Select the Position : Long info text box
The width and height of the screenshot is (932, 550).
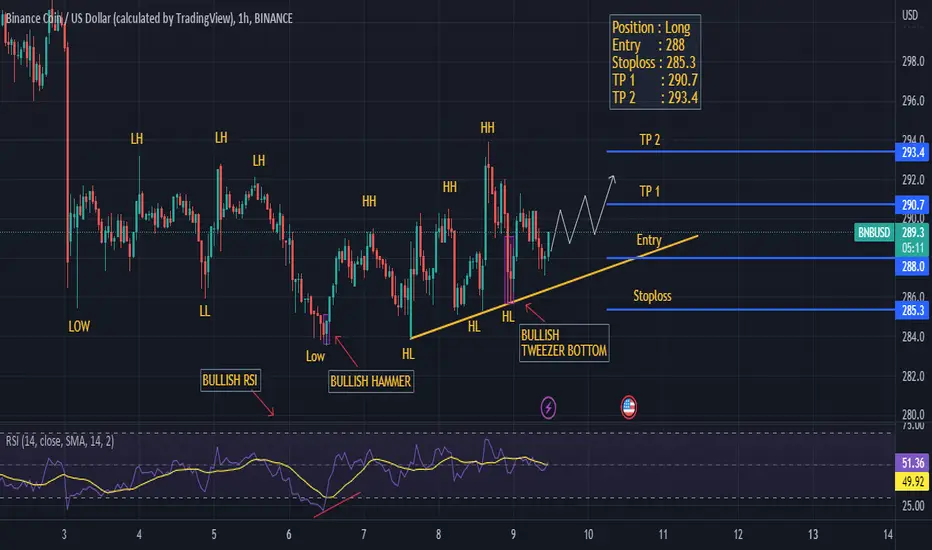tap(655, 62)
